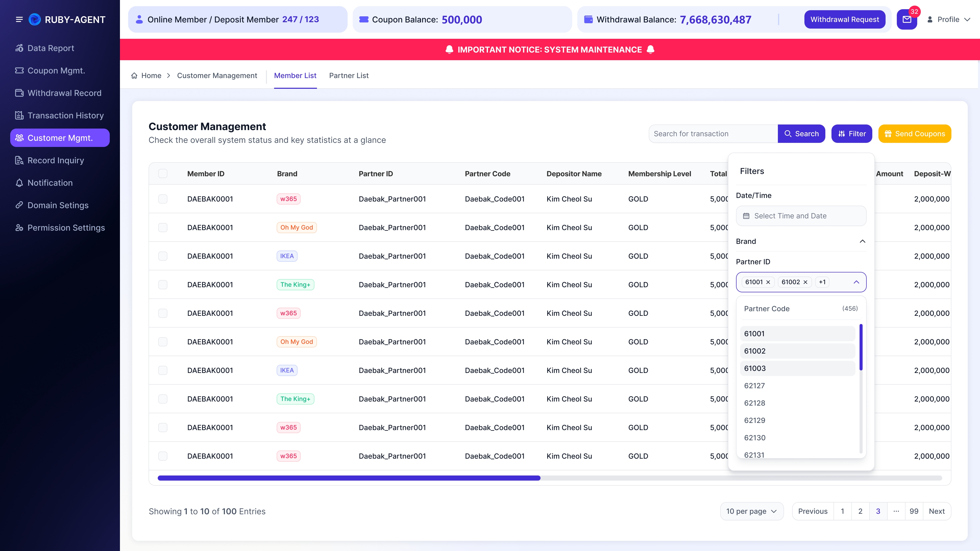Click the Data Report sidebar icon
980x551 pixels.
(x=19, y=48)
